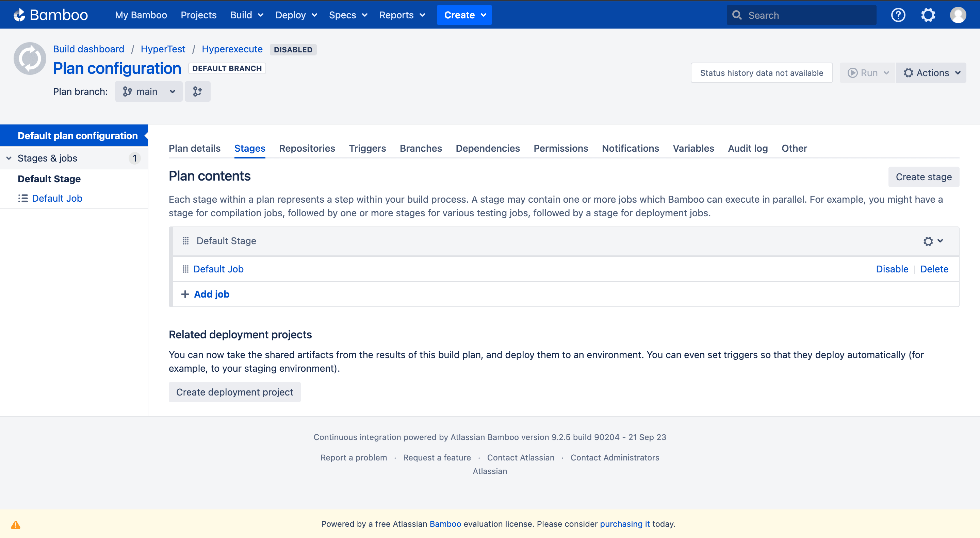Click Default Stage drag handle icon
The width and height of the screenshot is (980, 538).
click(186, 241)
